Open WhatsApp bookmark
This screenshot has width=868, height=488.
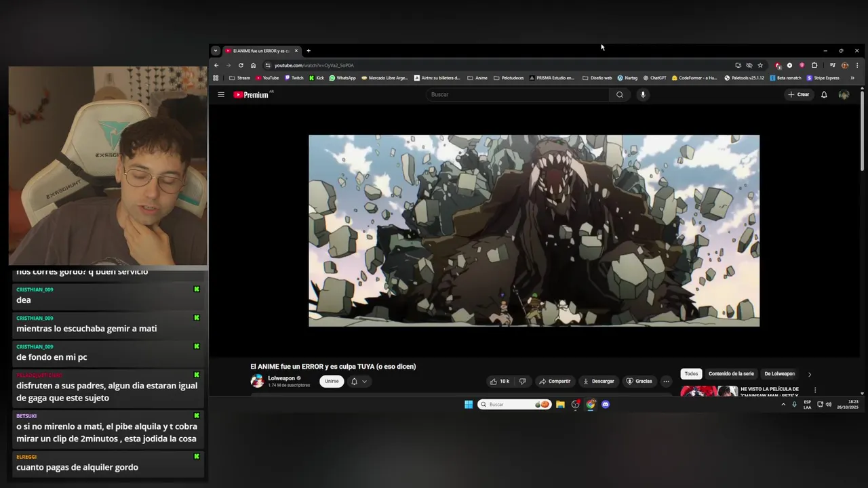click(342, 78)
